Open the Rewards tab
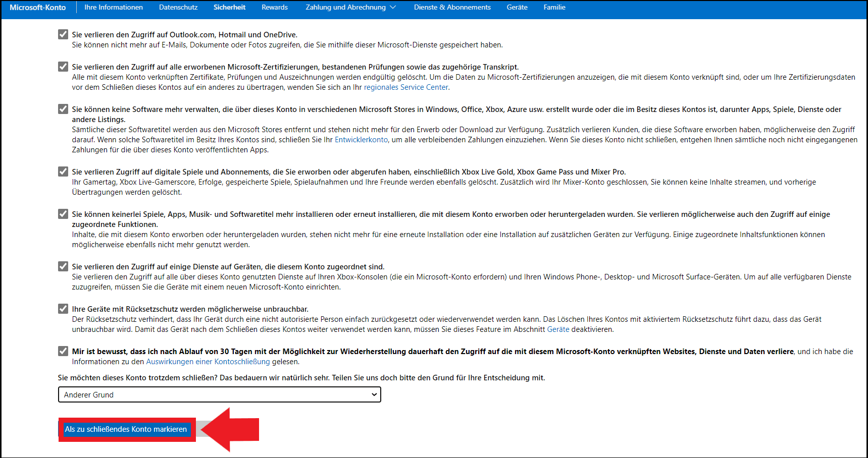The width and height of the screenshot is (868, 458). [x=275, y=7]
